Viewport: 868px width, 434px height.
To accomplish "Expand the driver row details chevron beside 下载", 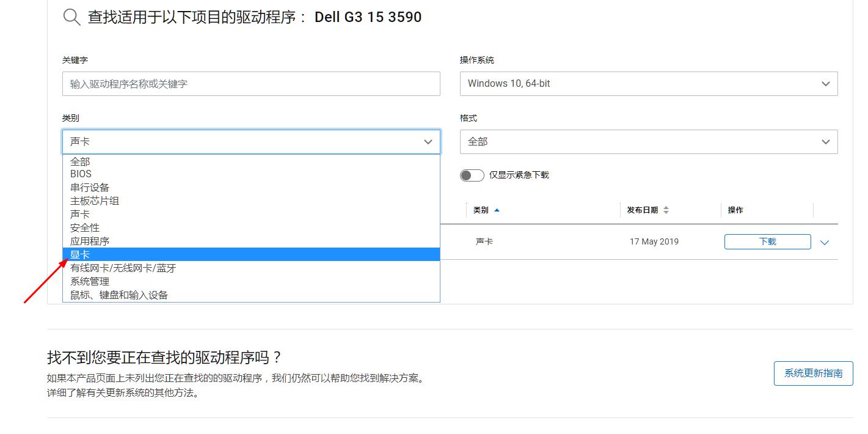I will [x=825, y=241].
